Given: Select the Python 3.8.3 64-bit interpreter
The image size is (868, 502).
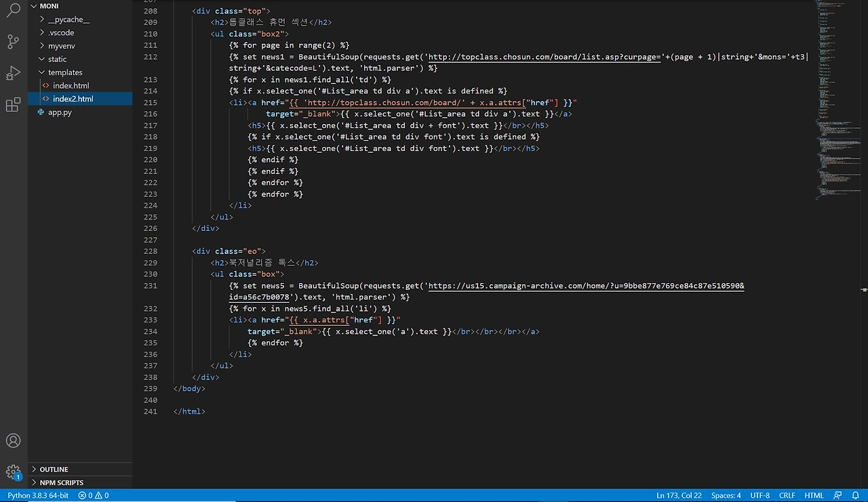Looking at the screenshot, I should pyautogui.click(x=38, y=495).
